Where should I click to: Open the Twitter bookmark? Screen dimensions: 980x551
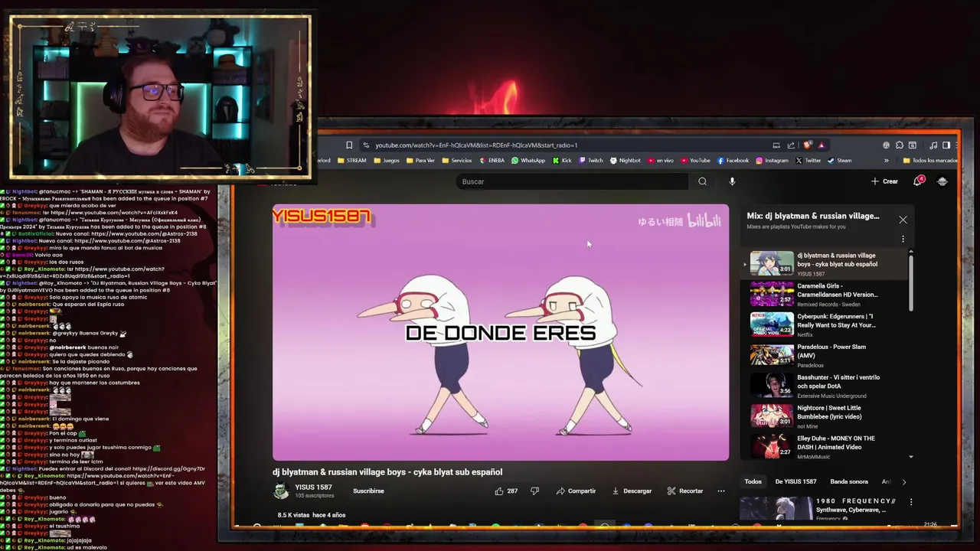coord(808,161)
